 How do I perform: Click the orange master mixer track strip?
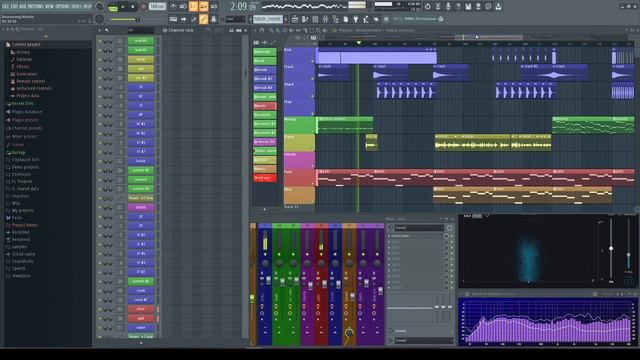tap(253, 284)
